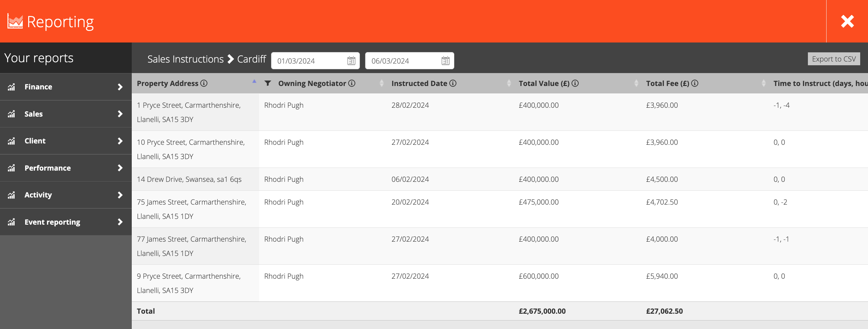Click the start date field 01/03/2024
The image size is (868, 329).
315,61
